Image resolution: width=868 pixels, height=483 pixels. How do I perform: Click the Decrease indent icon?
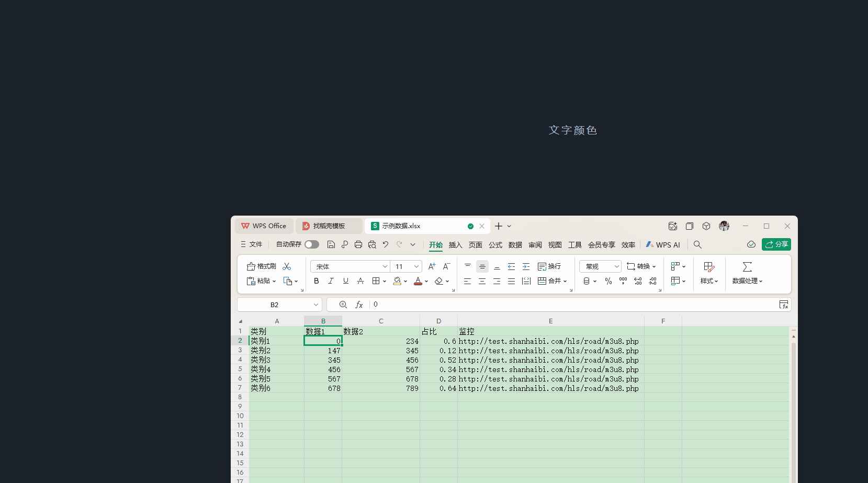point(512,266)
